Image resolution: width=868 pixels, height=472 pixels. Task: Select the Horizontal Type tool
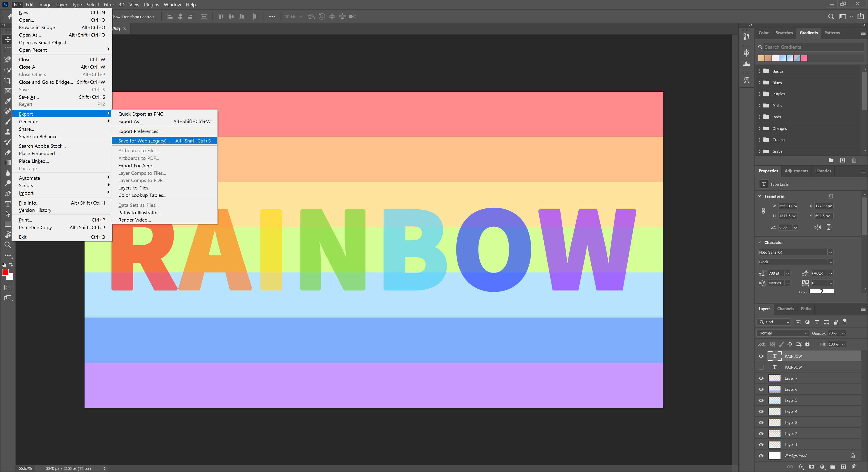[x=7, y=204]
